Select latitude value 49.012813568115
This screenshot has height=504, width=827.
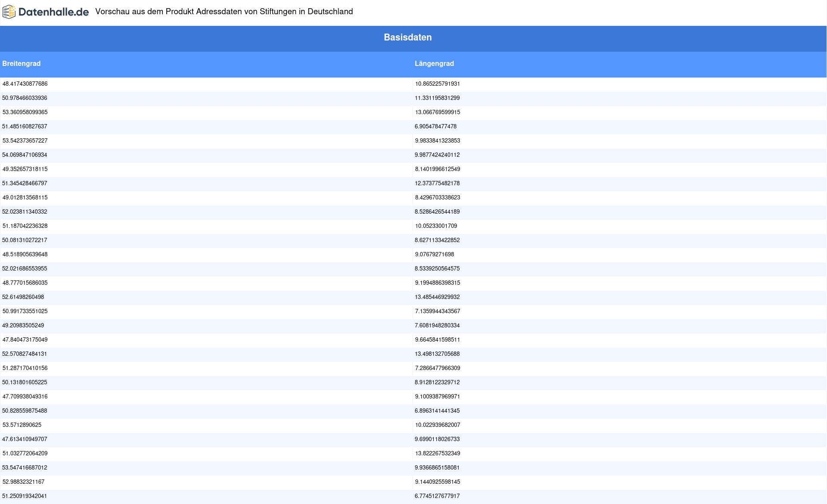point(25,198)
